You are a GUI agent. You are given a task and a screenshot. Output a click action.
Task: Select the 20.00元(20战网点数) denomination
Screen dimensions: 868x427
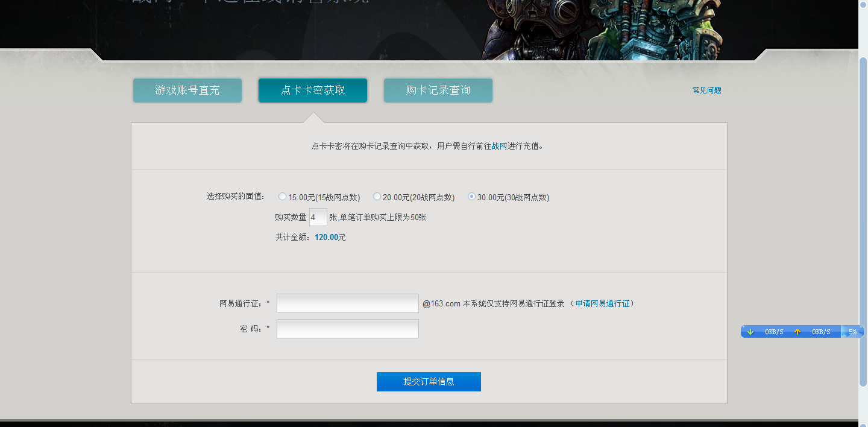coord(377,196)
